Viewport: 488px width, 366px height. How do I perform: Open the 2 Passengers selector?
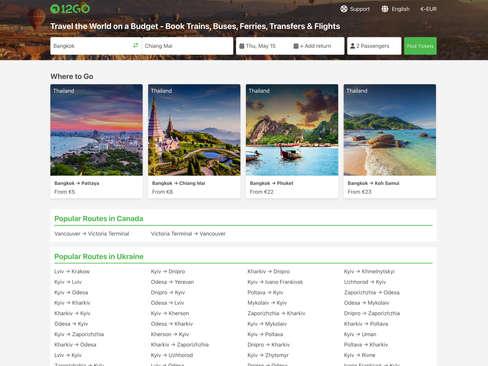(x=374, y=46)
